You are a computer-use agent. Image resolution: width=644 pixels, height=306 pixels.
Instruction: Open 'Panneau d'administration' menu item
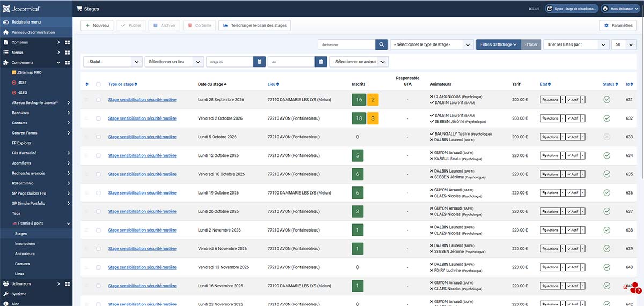33,32
